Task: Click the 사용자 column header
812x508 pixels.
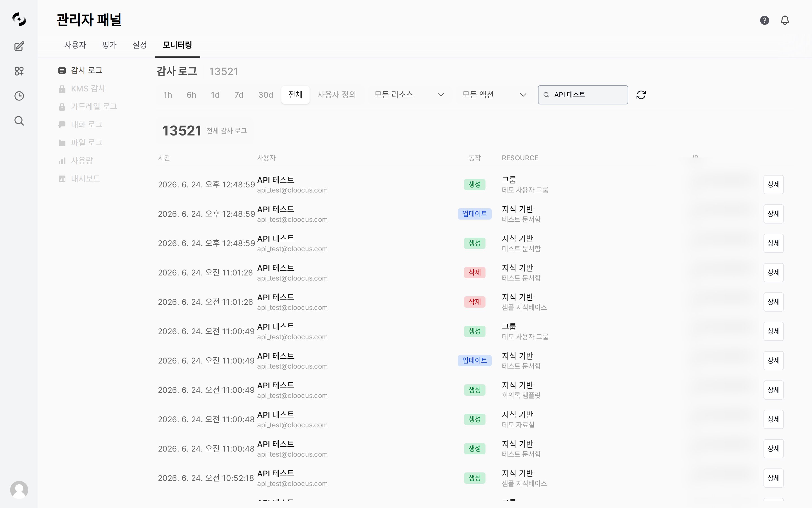Action: pyautogui.click(x=266, y=158)
